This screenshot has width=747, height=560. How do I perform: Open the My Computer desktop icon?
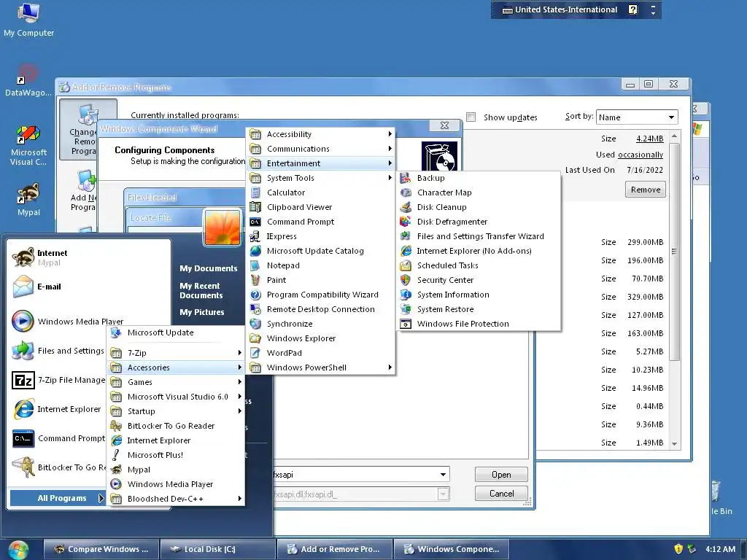(x=28, y=20)
